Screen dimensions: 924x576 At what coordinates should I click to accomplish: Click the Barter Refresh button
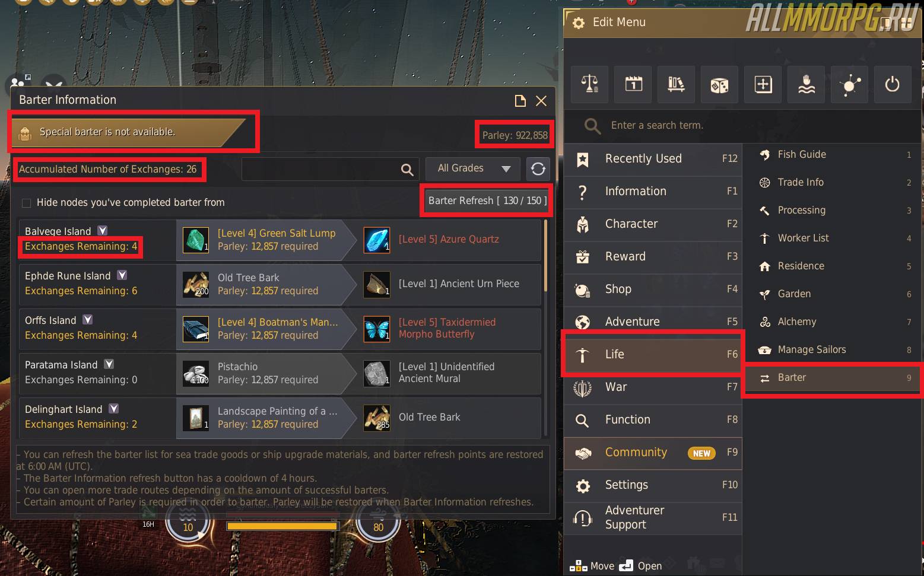[487, 201]
